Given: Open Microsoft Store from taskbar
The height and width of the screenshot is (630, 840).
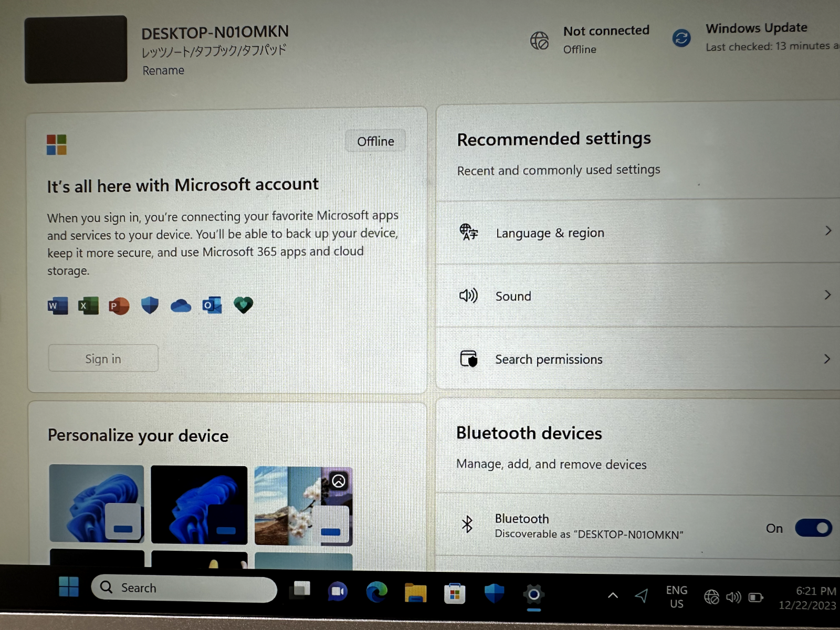Looking at the screenshot, I should tap(455, 594).
